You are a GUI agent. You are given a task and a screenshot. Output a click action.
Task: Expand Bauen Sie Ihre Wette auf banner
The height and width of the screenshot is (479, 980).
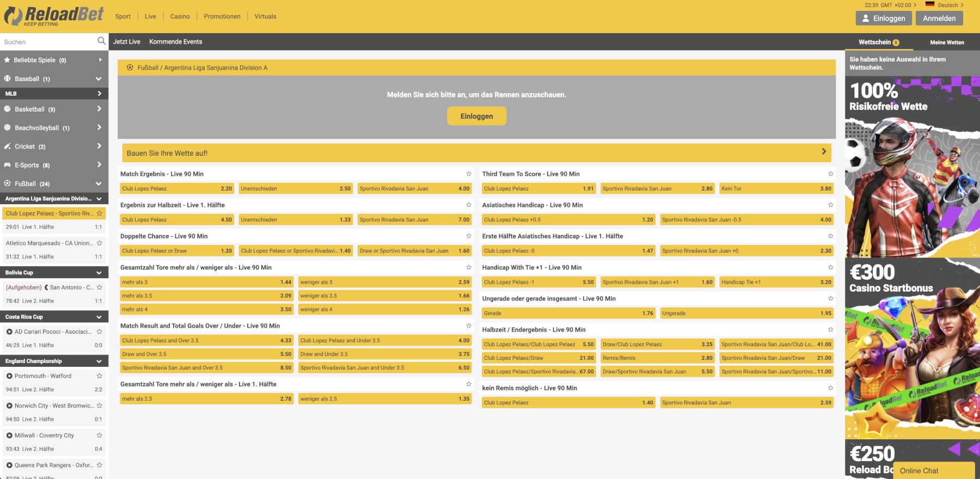[476, 153]
